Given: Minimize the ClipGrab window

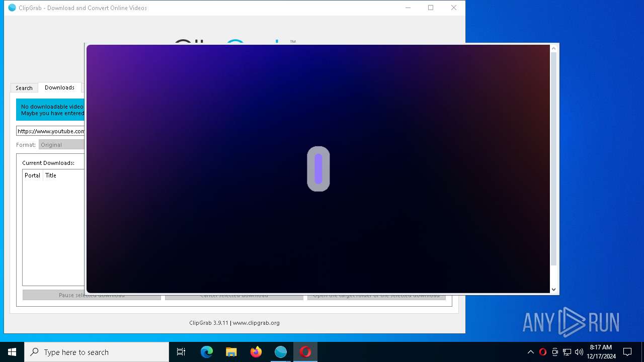Looking at the screenshot, I should (408, 8).
